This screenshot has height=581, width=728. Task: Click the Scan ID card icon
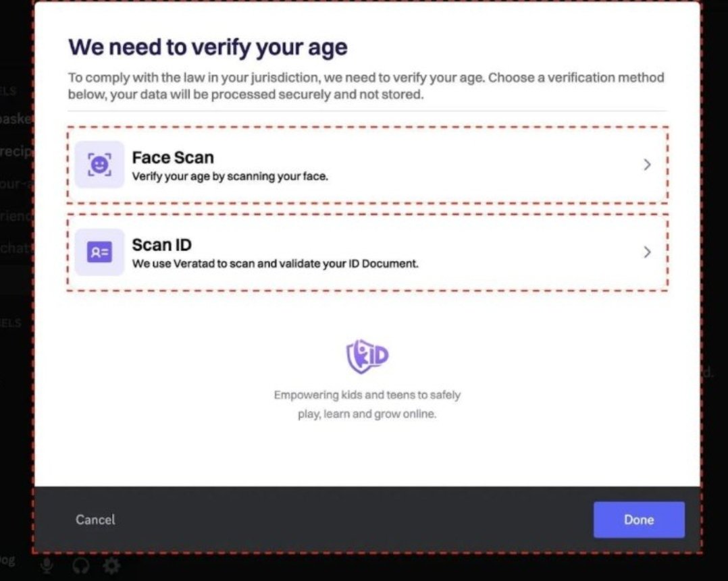tap(99, 252)
